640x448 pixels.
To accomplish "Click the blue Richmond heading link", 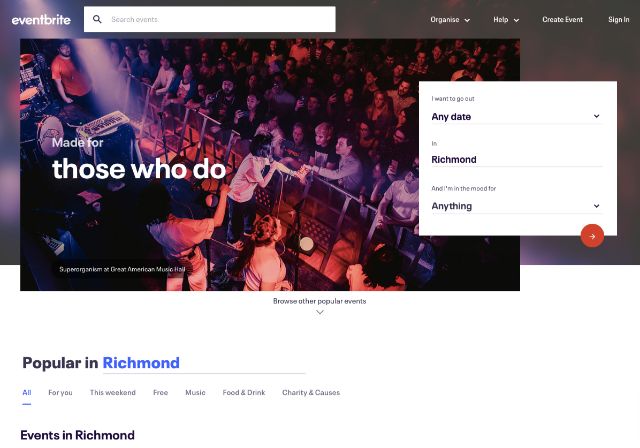I will [141, 363].
